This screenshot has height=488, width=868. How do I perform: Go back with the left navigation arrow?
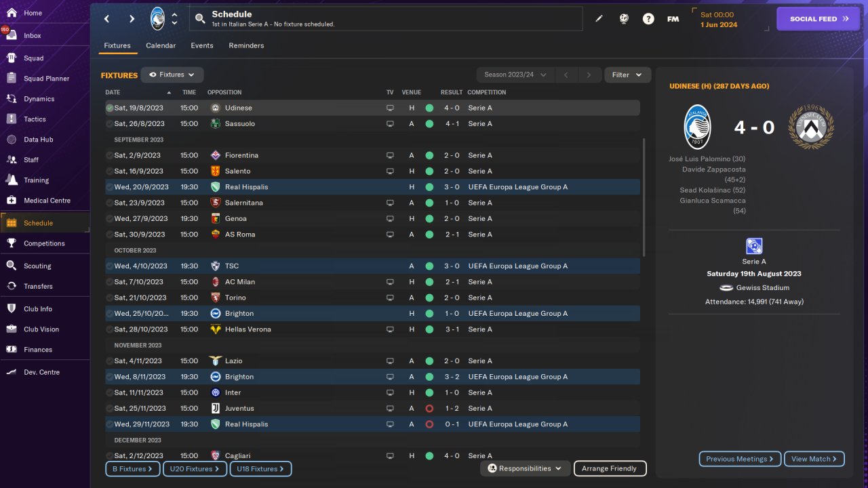107,19
